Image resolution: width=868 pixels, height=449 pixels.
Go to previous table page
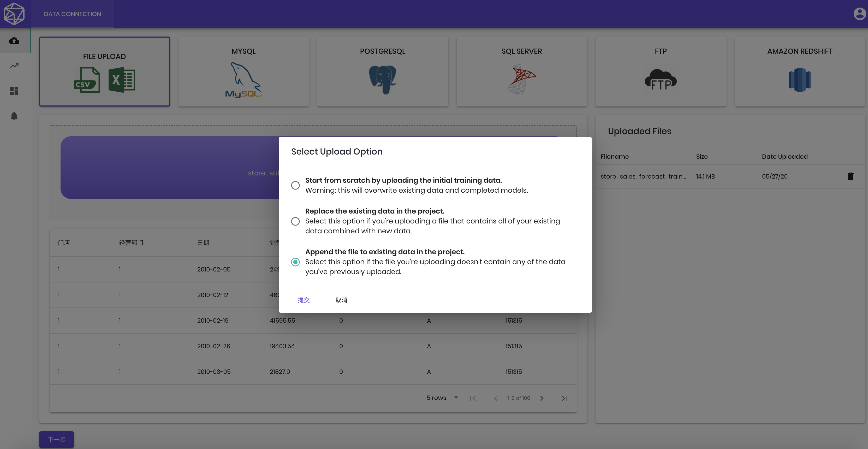(496, 398)
